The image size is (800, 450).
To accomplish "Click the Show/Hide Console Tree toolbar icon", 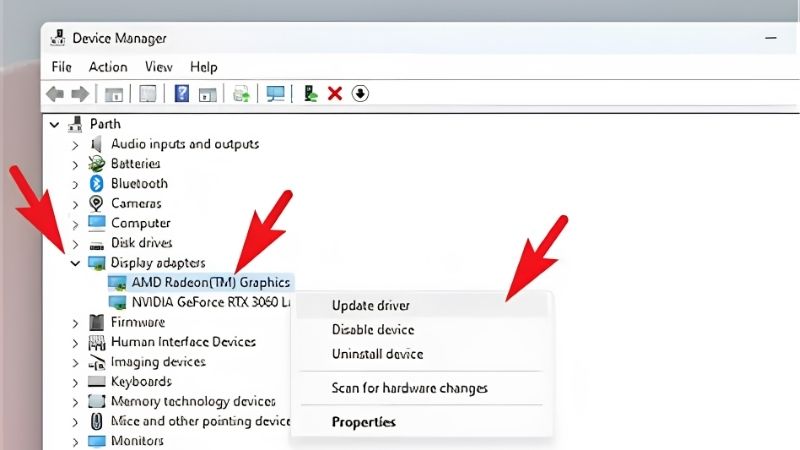I will [x=114, y=94].
